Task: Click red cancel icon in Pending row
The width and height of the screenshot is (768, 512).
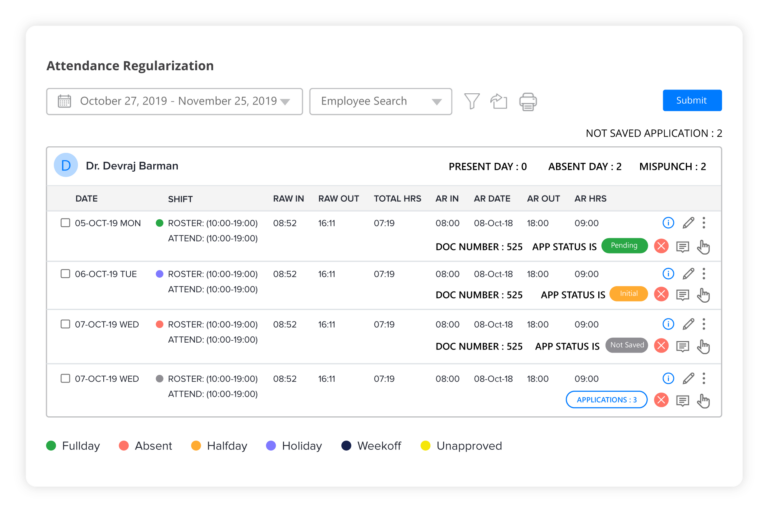Action: [661, 246]
